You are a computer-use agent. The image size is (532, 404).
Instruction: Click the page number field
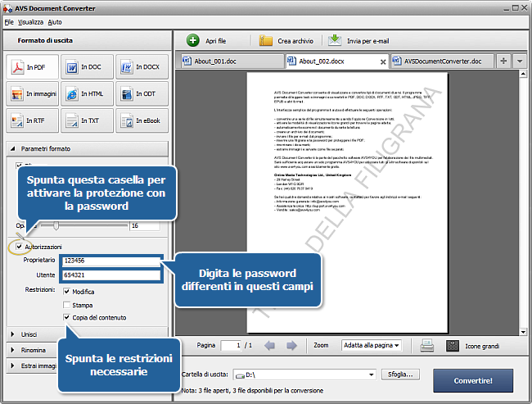click(231, 346)
